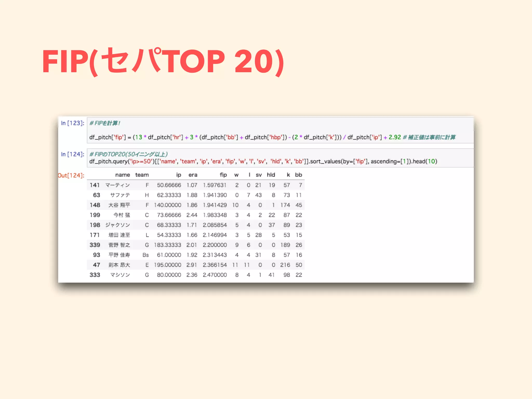
Task: Click the name 則本 昂大
Action: pos(119,265)
